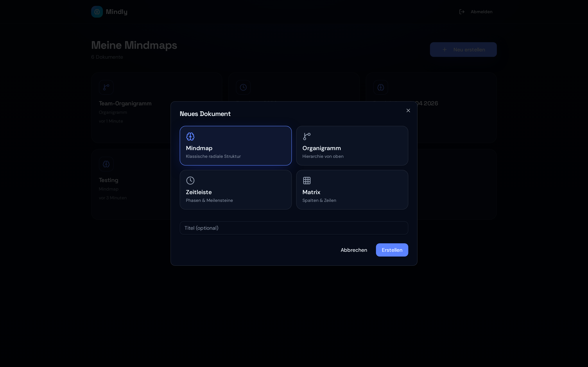
Task: Click the Abmelden link
Action: 481,12
